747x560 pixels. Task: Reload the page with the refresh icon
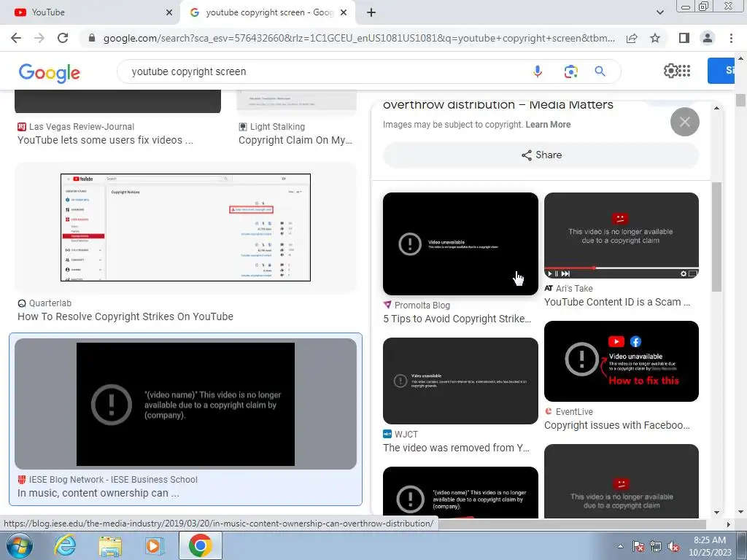coord(63,38)
